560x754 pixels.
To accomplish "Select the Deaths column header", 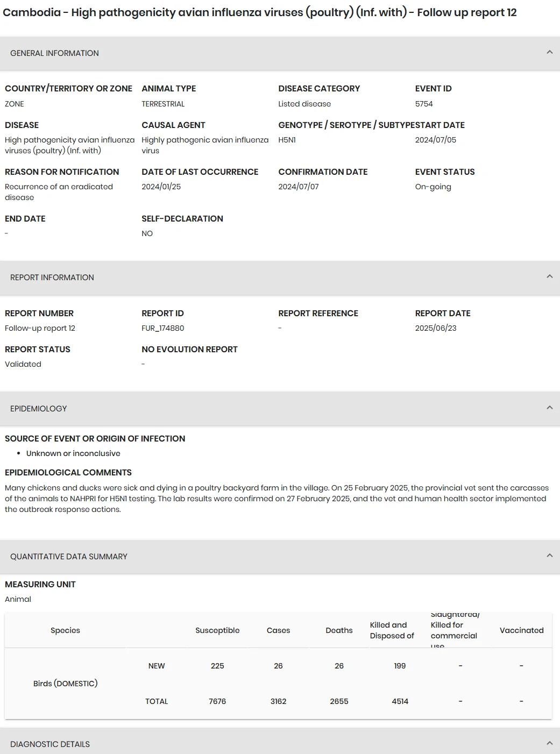I will click(x=339, y=630).
